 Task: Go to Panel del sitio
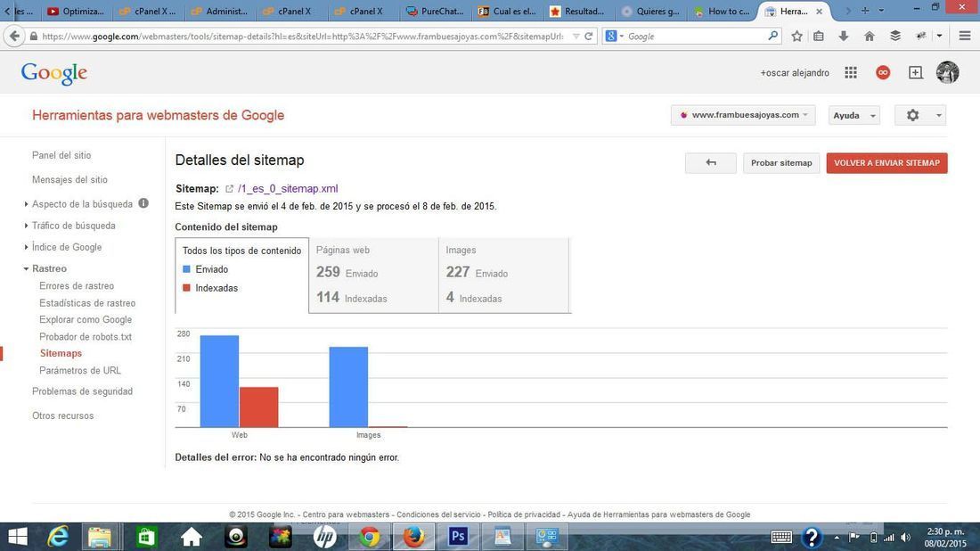pos(61,155)
